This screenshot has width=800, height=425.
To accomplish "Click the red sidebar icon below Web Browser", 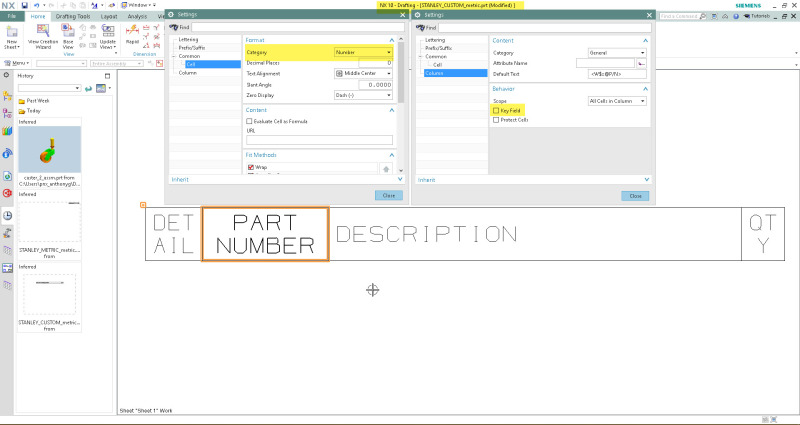I will (7, 193).
